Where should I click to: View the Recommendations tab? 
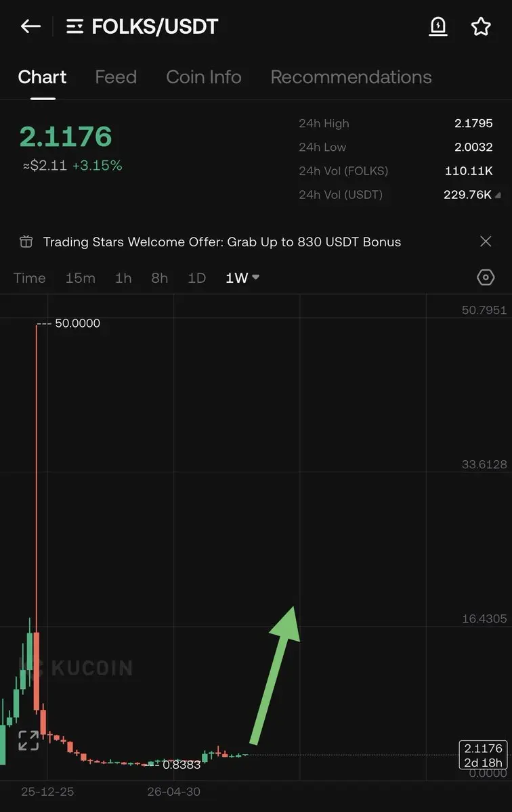[x=351, y=77]
